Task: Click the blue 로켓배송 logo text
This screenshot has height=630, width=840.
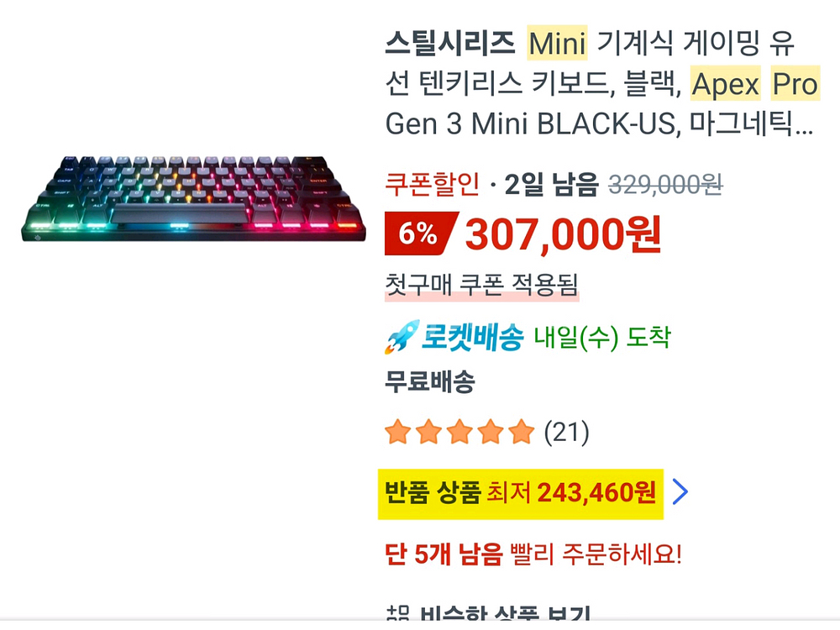Action: pos(472,337)
